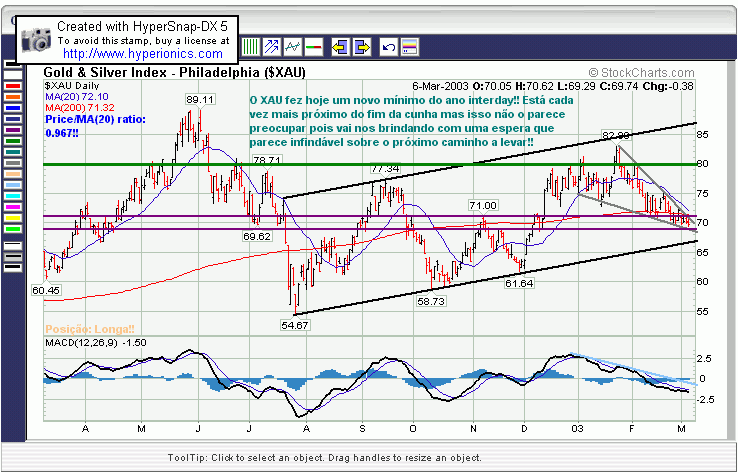Choose the cyan color swatch
Screen dimensions: 738x472
13,196
